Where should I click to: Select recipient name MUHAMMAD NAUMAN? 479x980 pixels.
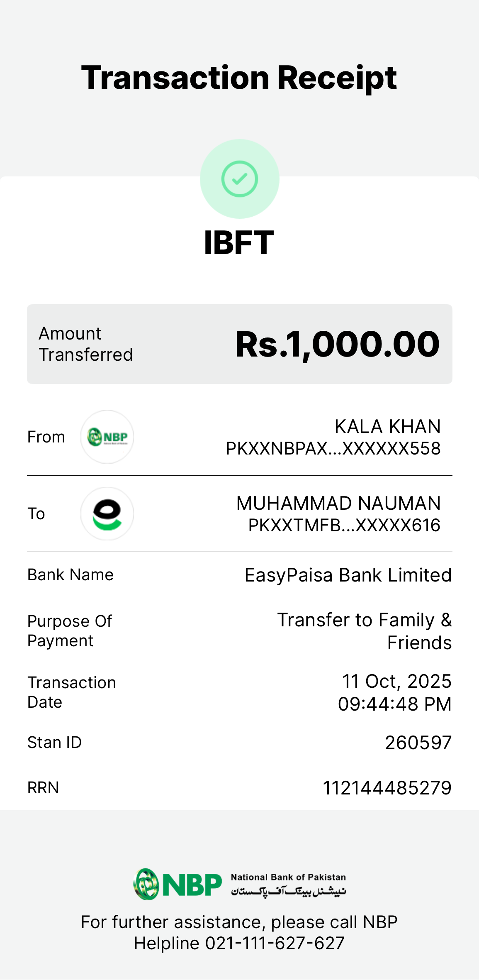338,503
